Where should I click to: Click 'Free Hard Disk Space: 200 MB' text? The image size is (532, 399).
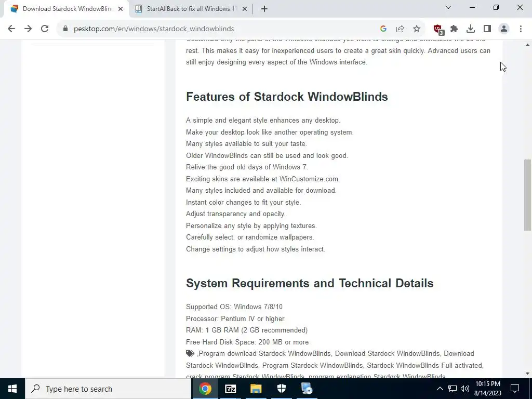[x=247, y=342]
